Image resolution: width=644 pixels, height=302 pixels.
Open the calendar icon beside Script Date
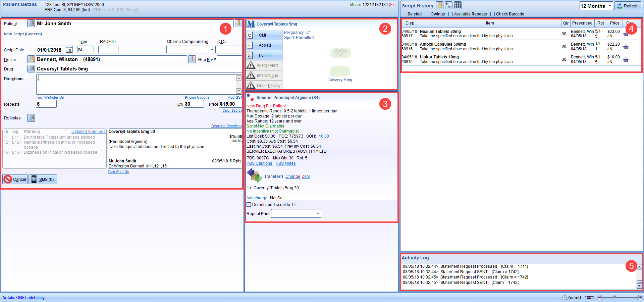pyautogui.click(x=69, y=49)
